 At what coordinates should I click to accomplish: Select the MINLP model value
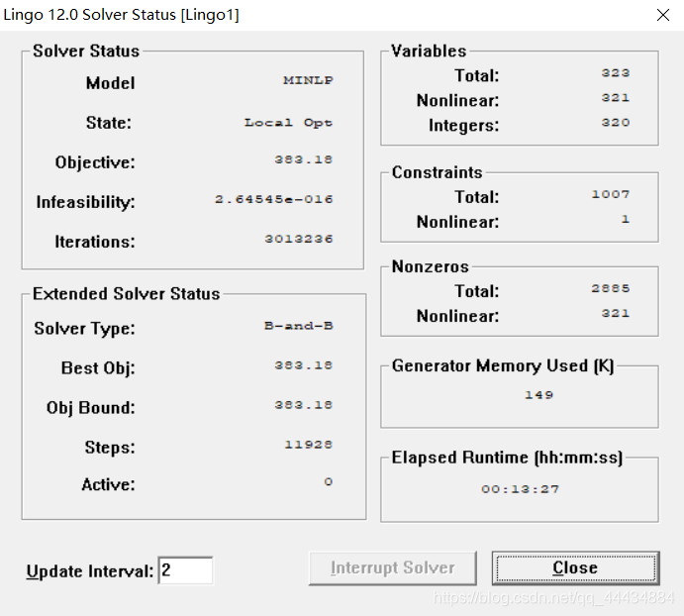point(308,80)
